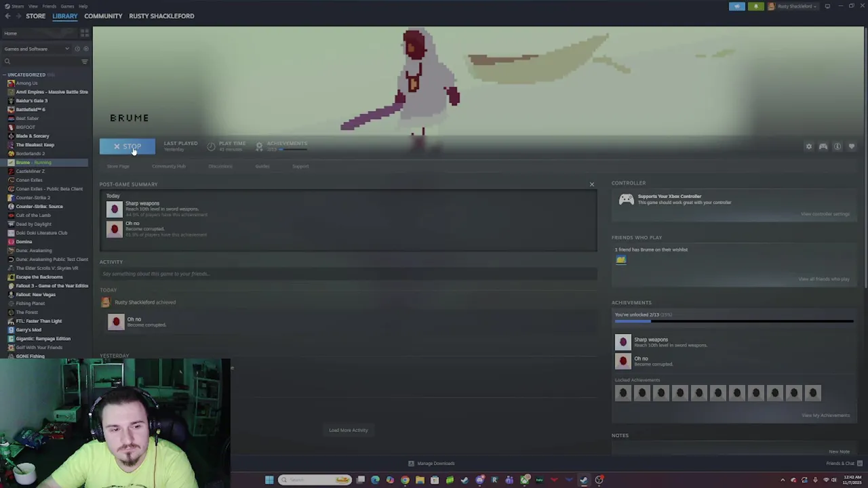Open the View menu
The width and height of the screenshot is (868, 488).
(x=33, y=6)
